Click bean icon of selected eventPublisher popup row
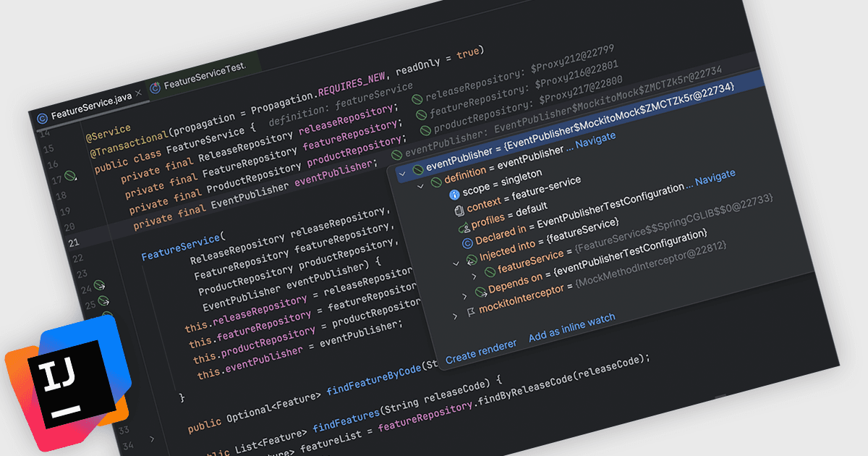 click(x=418, y=170)
